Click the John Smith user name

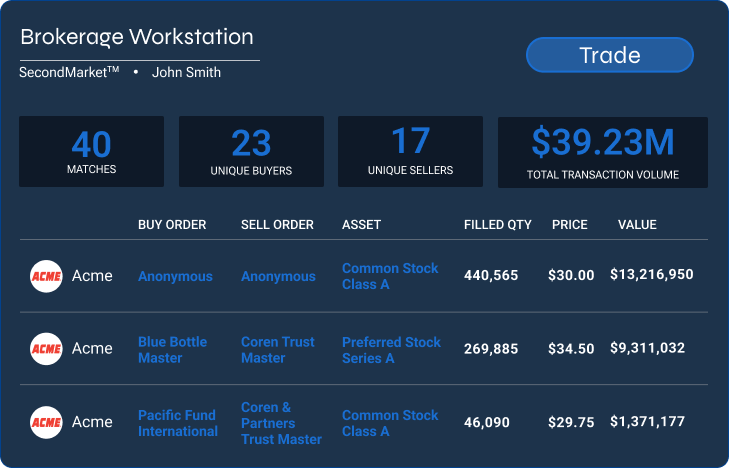tap(186, 72)
